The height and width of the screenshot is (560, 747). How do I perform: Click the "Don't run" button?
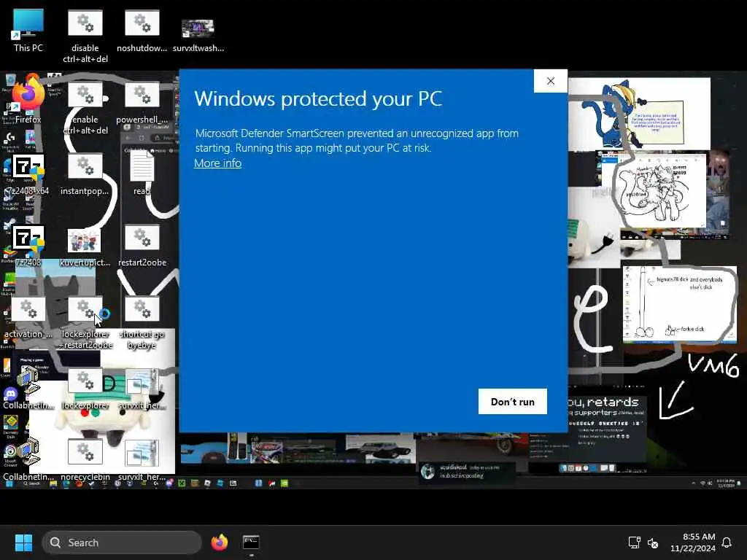point(513,402)
